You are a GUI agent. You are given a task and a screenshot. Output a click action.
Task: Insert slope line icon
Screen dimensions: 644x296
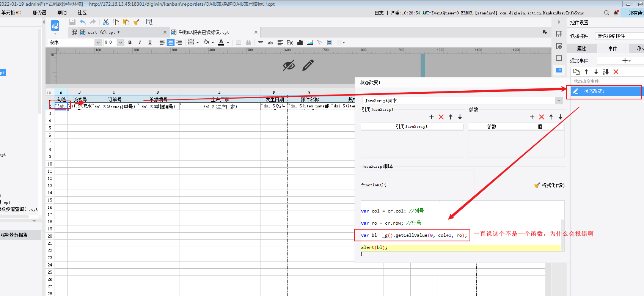tap(320, 43)
